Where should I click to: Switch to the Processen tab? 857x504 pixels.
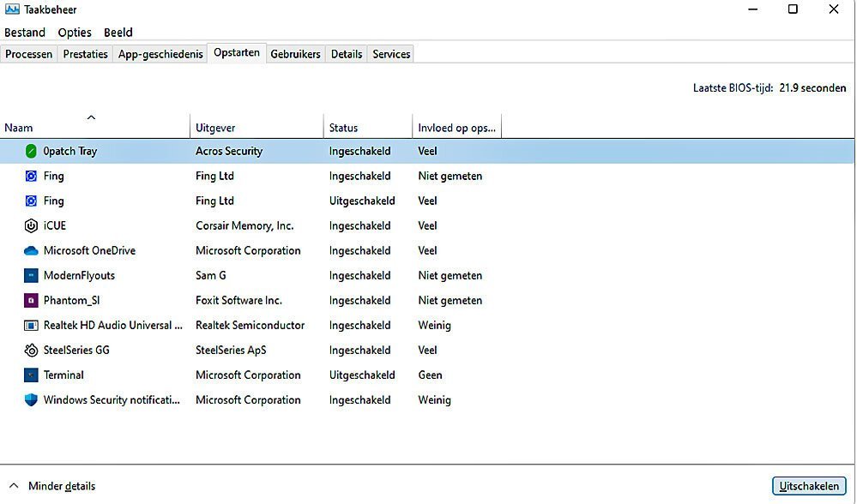(x=29, y=54)
